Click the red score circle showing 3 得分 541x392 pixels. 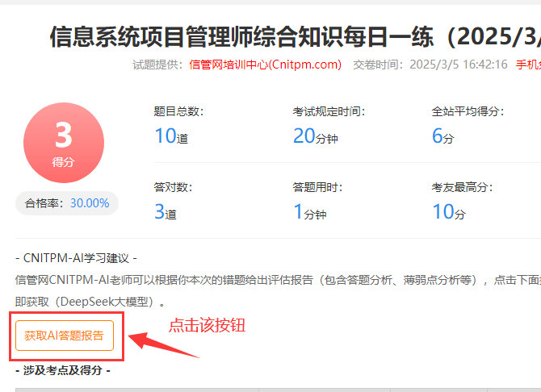[63, 142]
